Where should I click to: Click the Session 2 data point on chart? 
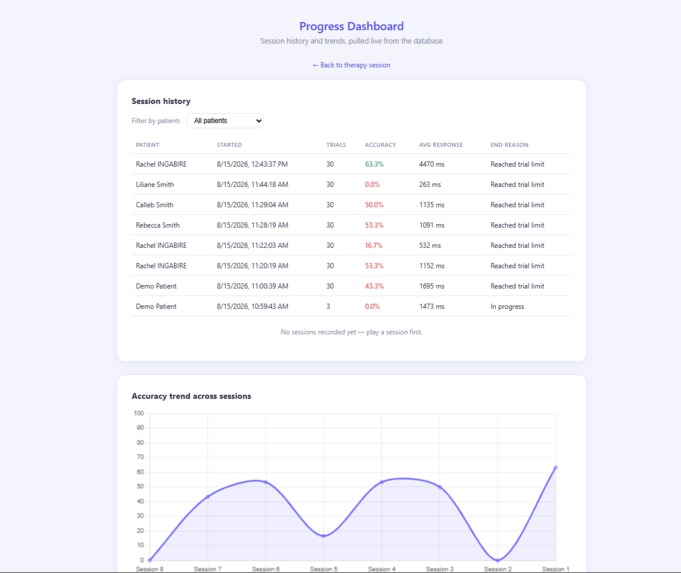pos(498,560)
